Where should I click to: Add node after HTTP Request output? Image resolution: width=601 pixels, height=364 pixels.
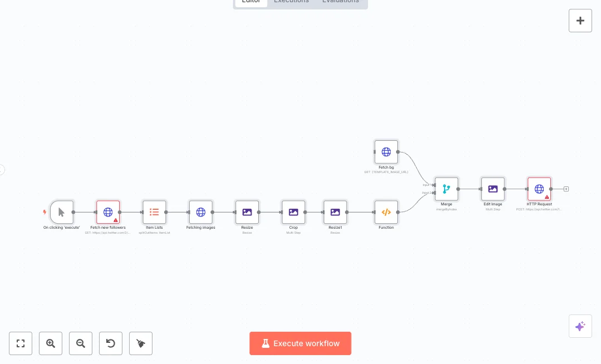point(566,189)
